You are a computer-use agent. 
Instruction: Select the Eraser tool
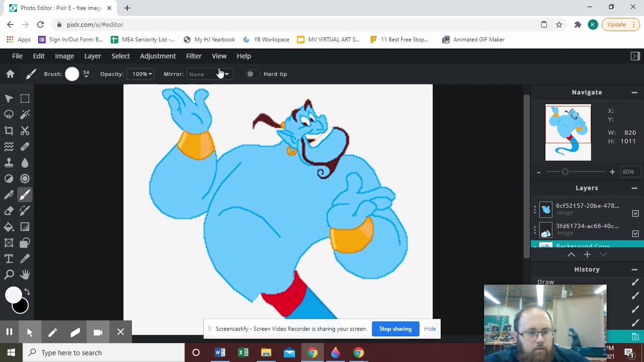(9, 211)
